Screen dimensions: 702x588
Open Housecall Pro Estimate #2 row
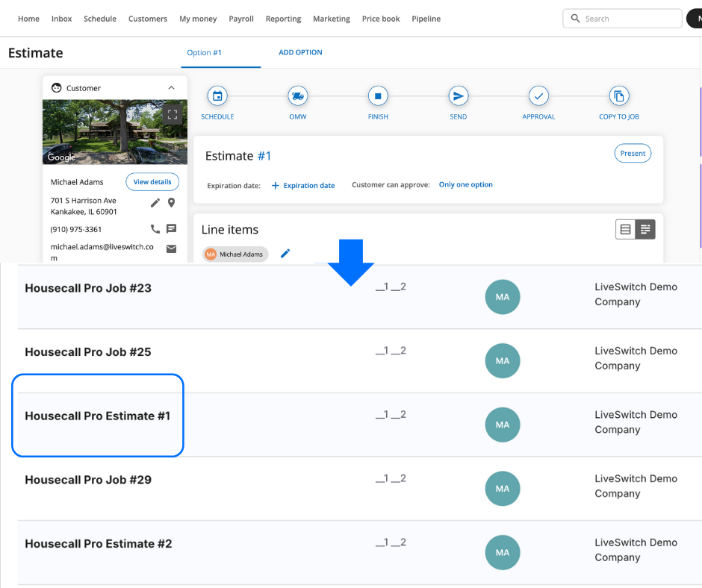click(359, 553)
